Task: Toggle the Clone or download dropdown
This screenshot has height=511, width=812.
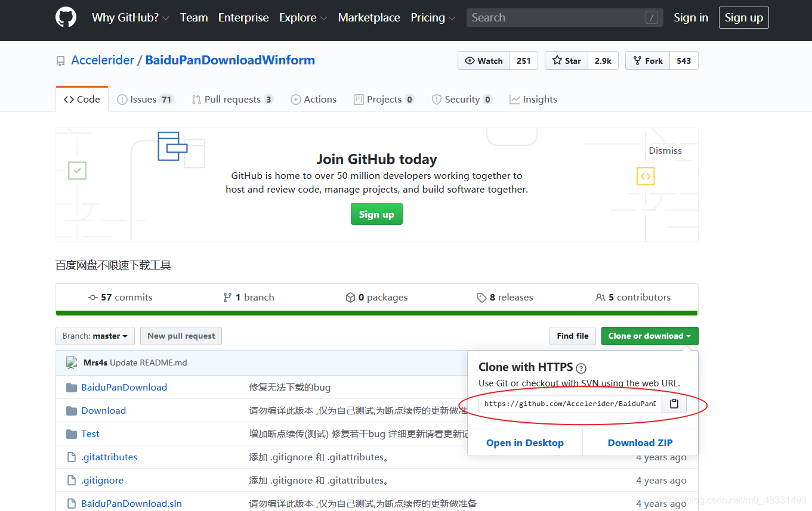Action: coord(650,336)
